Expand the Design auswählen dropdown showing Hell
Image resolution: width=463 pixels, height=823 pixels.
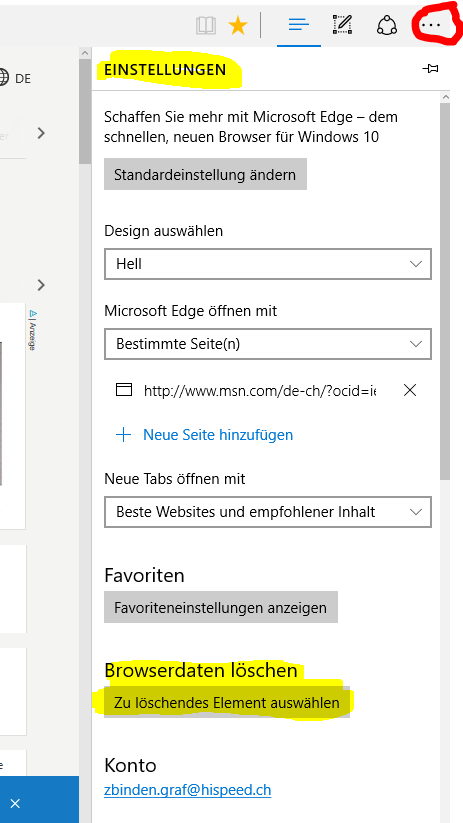(x=268, y=264)
